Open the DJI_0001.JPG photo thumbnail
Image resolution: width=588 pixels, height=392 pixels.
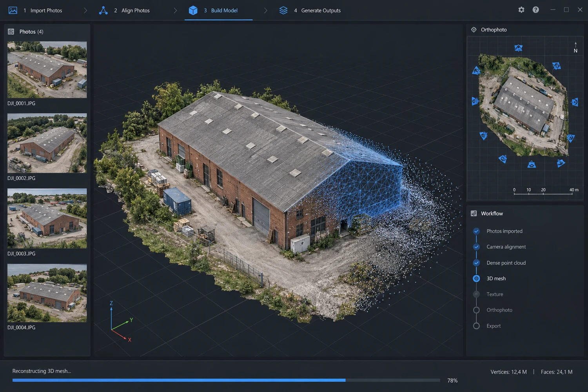pos(47,69)
